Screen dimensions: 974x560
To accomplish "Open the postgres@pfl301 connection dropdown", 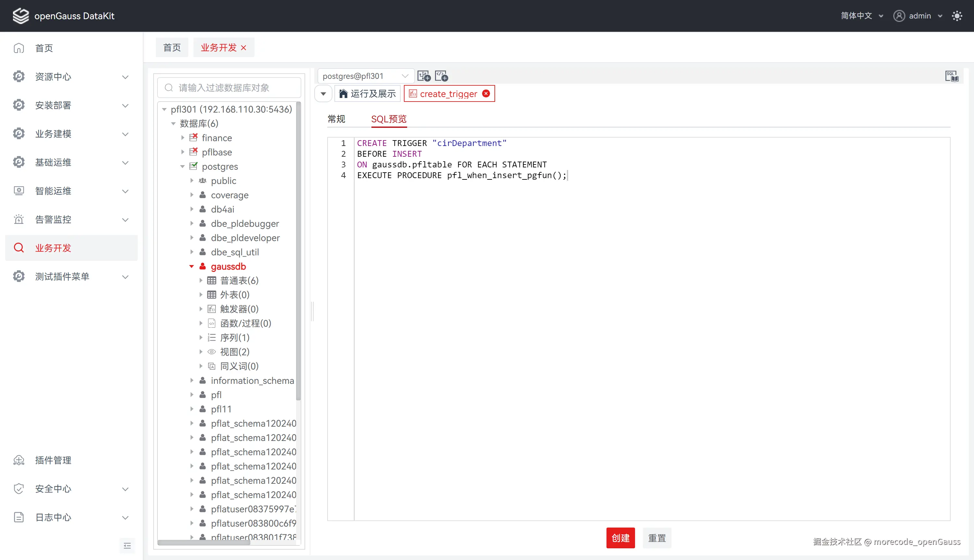I will (x=365, y=76).
